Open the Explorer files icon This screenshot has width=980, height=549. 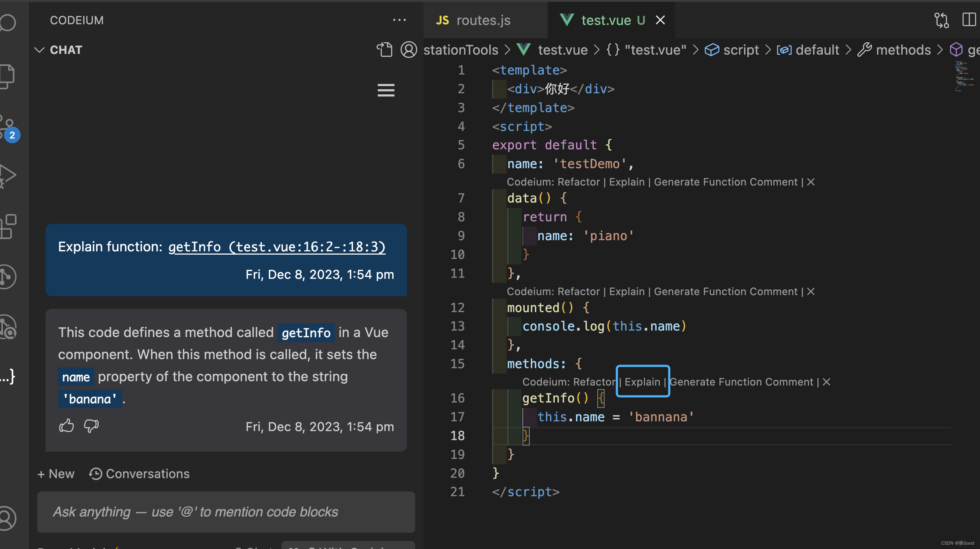(x=7, y=76)
